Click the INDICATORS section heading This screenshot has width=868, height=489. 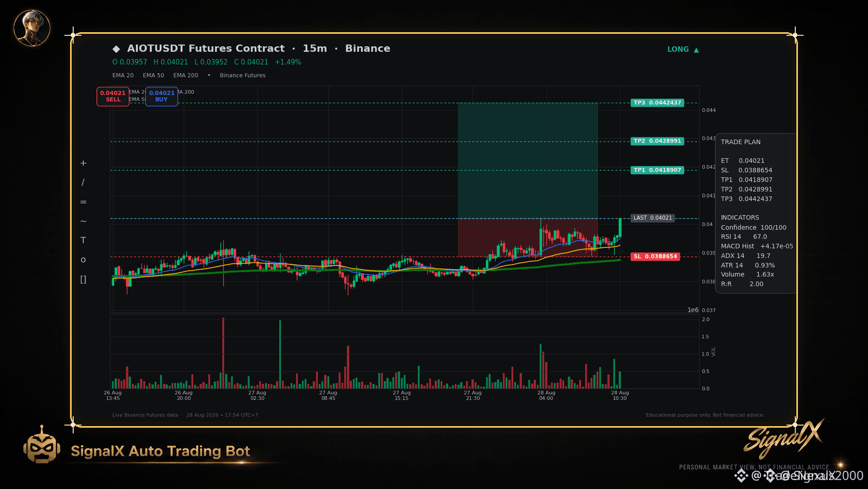point(740,218)
